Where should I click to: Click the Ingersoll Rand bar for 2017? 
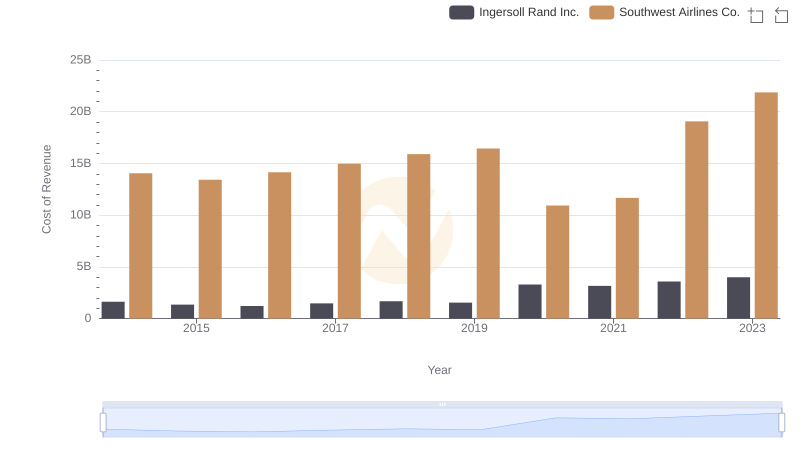(321, 311)
